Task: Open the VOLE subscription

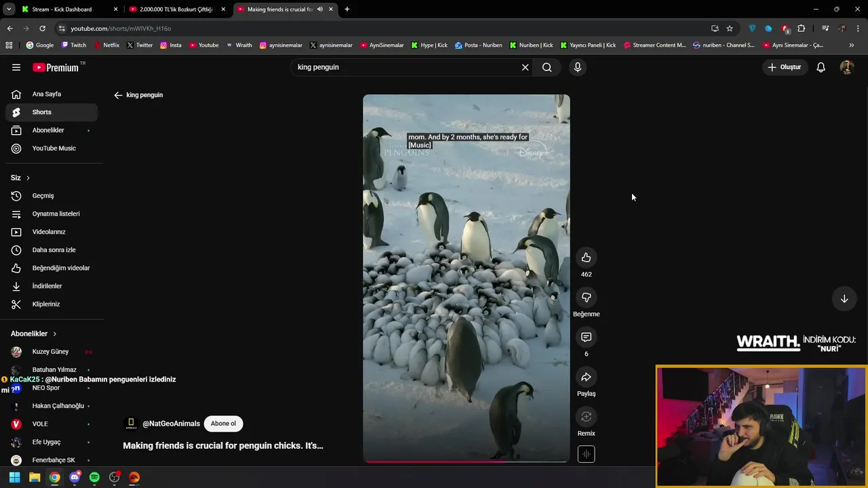Action: pos(51,424)
